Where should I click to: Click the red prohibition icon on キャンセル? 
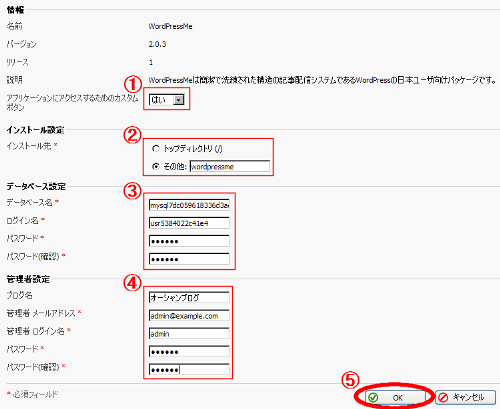[443, 397]
